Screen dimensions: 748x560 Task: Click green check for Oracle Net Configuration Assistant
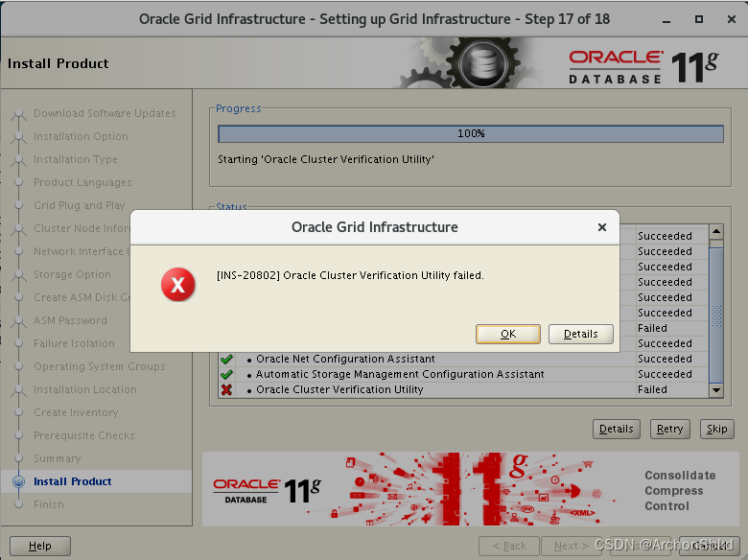tap(226, 359)
